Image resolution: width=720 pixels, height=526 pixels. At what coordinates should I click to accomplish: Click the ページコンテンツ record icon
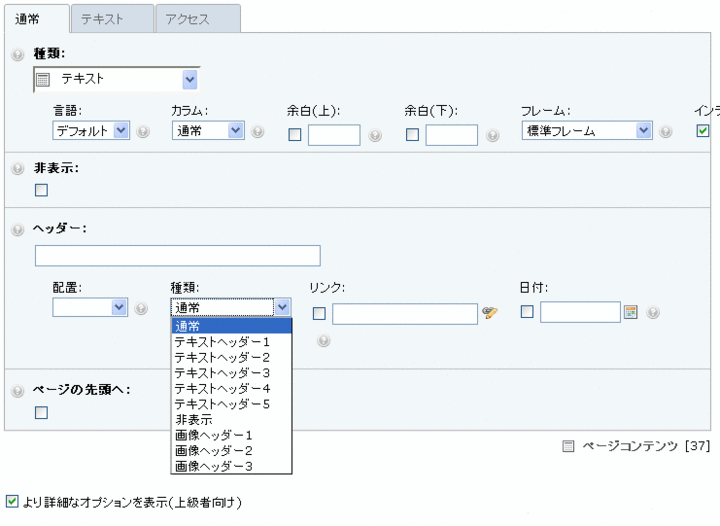pos(568,446)
